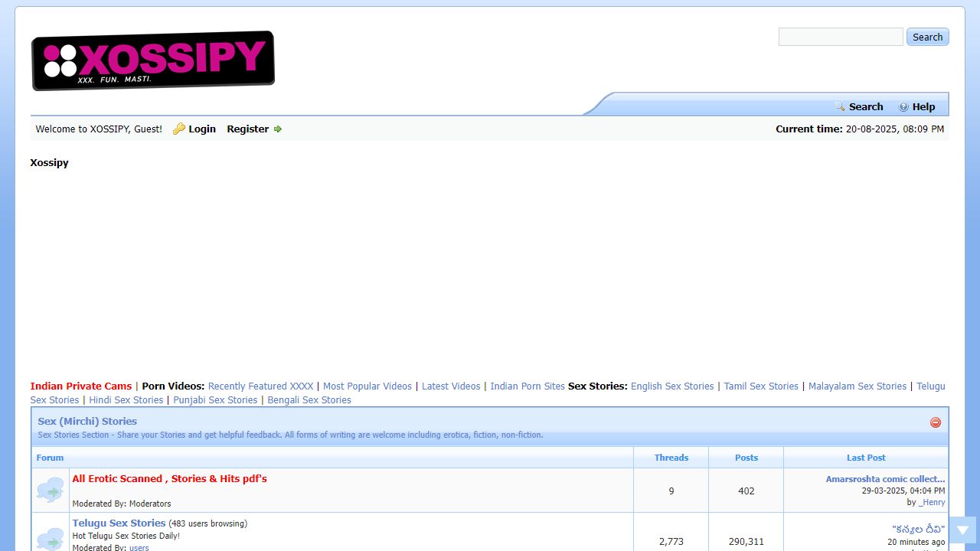This screenshot has width=980, height=551.
Task: Collapse the Sex (Mirchi) Stories category
Action: [936, 422]
